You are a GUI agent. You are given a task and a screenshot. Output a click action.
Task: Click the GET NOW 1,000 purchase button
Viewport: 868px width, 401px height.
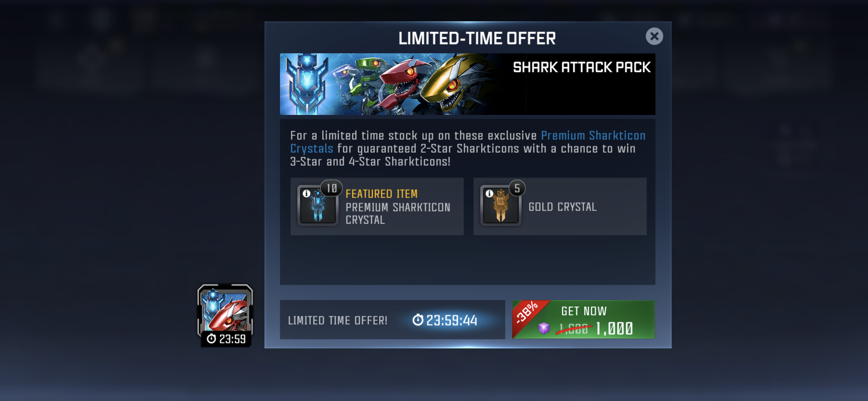583,319
